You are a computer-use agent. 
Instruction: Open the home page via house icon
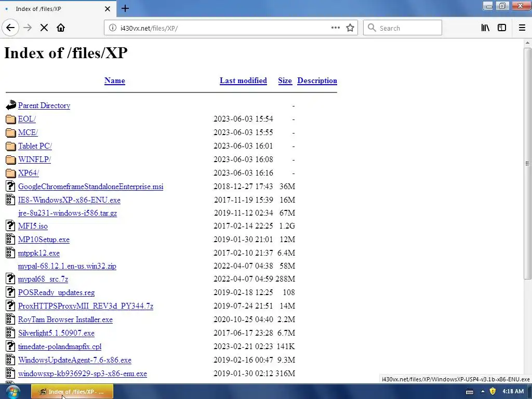61,28
